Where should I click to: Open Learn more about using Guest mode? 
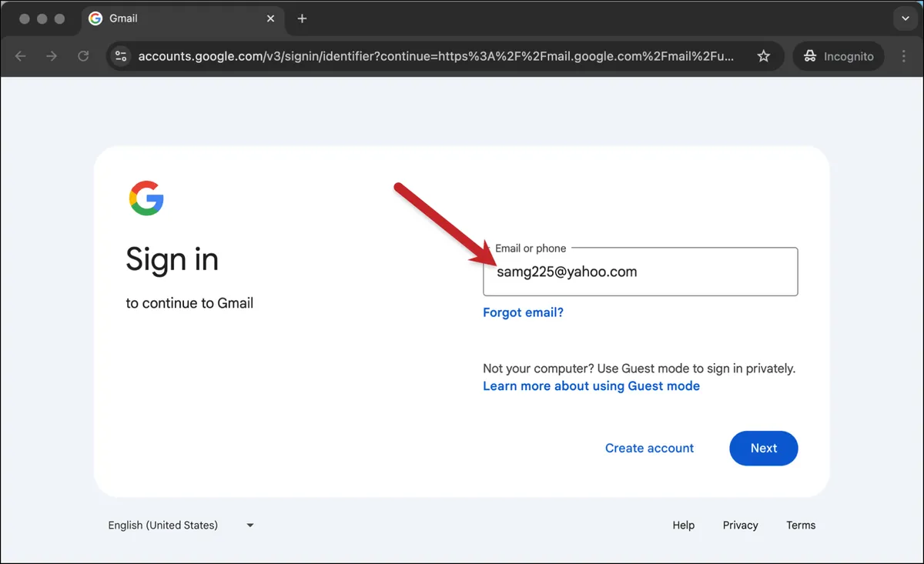click(591, 385)
